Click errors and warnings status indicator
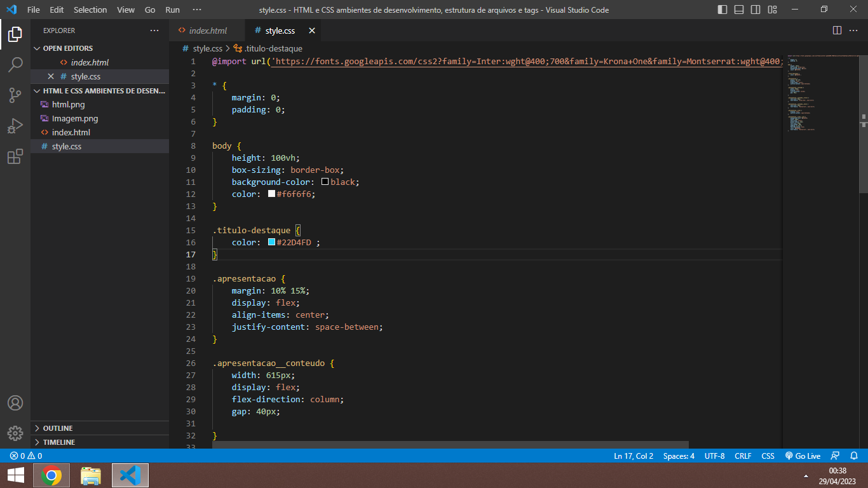This screenshot has height=488, width=868. (26, 456)
